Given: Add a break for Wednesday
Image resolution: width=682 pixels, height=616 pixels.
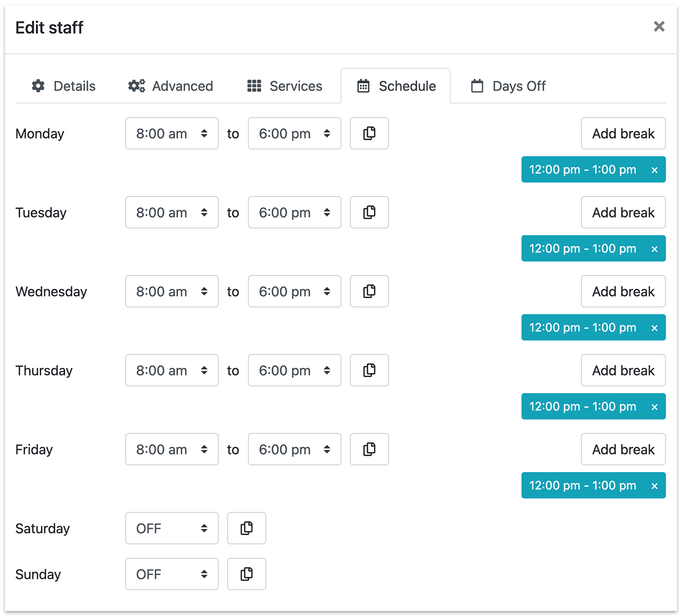Looking at the screenshot, I should (x=623, y=291).
